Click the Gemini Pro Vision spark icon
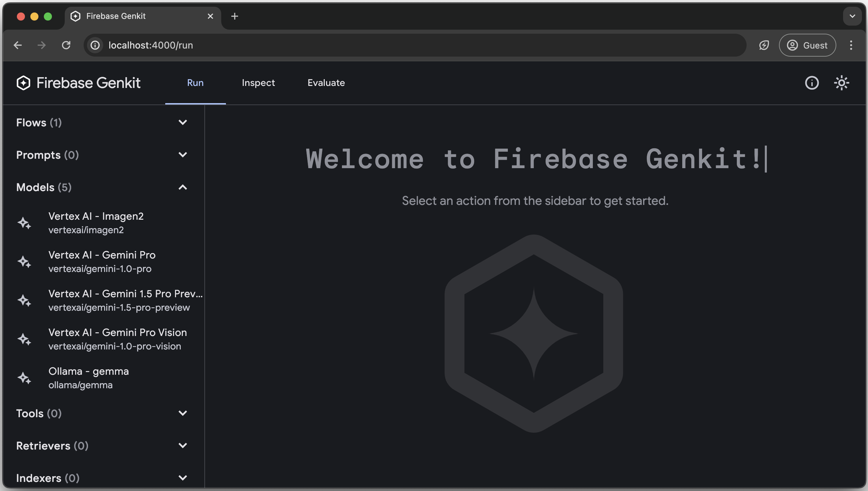 click(x=24, y=339)
